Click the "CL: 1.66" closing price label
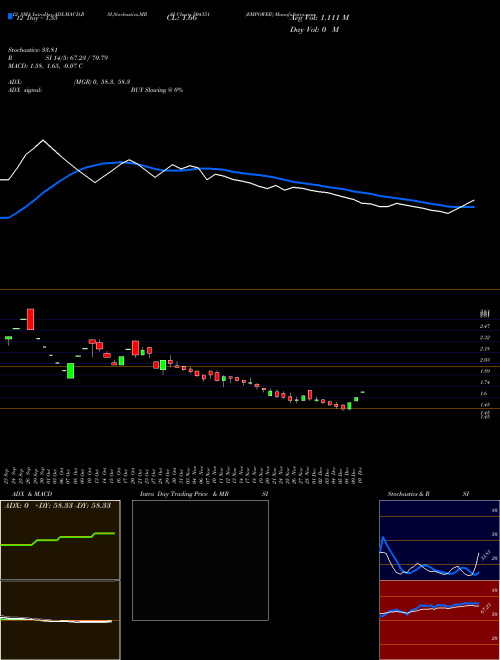 (182, 19)
